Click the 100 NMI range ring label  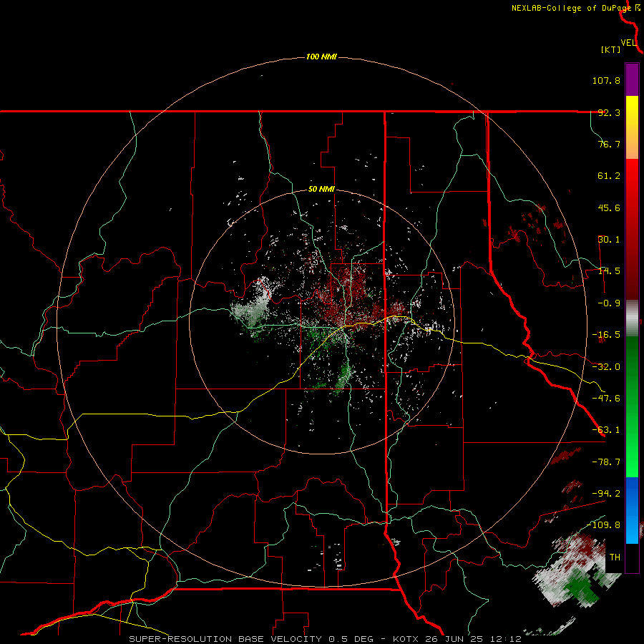[321, 57]
